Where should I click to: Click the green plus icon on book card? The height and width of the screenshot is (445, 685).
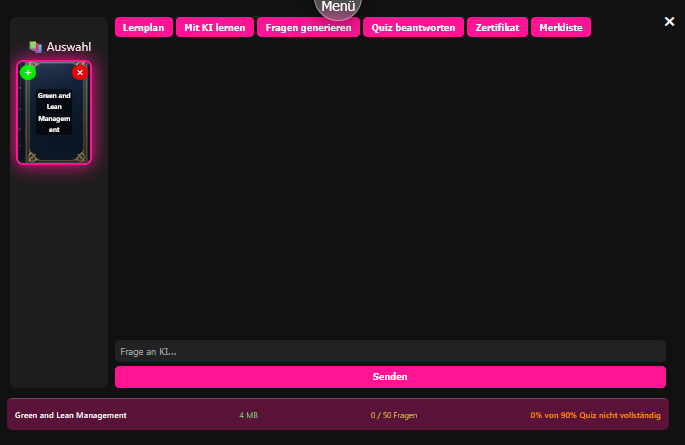pos(28,72)
